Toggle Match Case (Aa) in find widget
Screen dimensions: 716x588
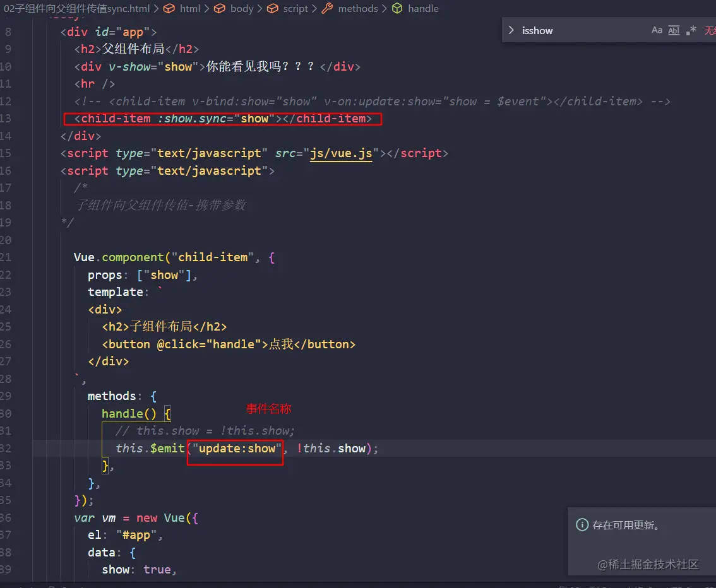(x=657, y=30)
